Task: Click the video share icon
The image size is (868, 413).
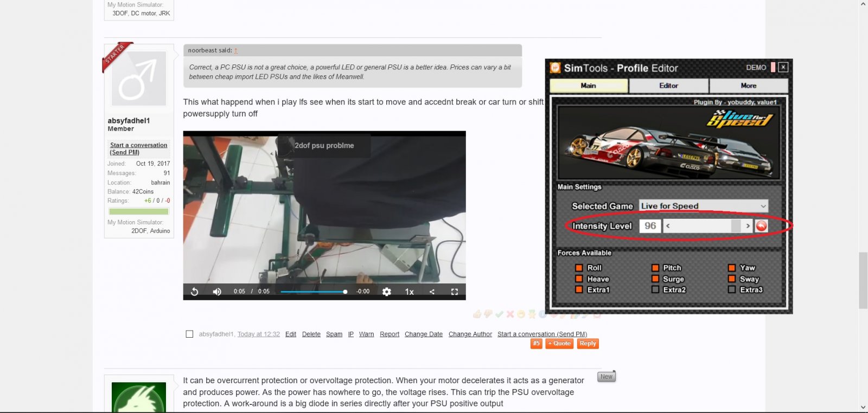Action: [x=432, y=292]
